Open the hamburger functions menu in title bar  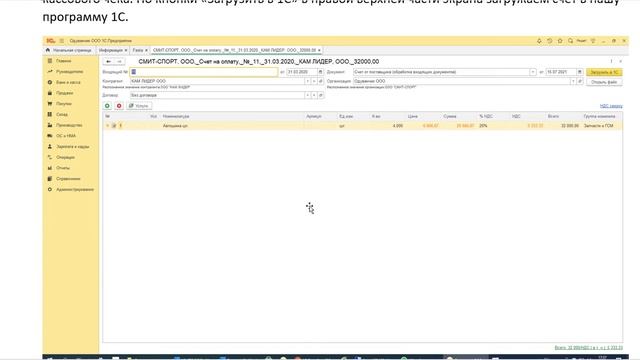[62, 41]
